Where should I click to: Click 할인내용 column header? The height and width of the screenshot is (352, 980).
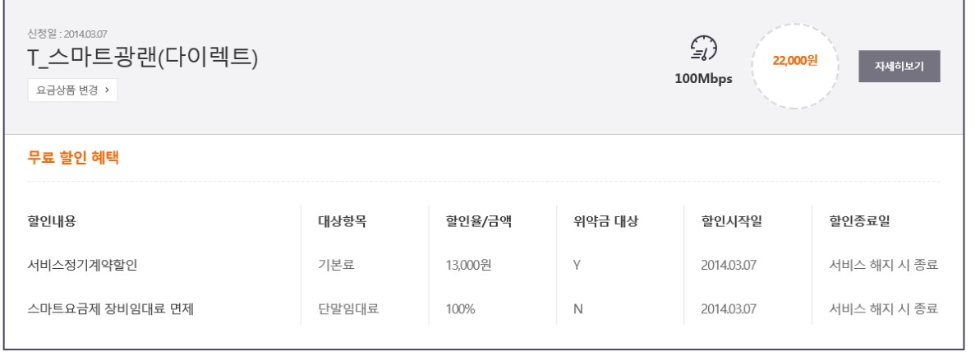[x=57, y=221]
